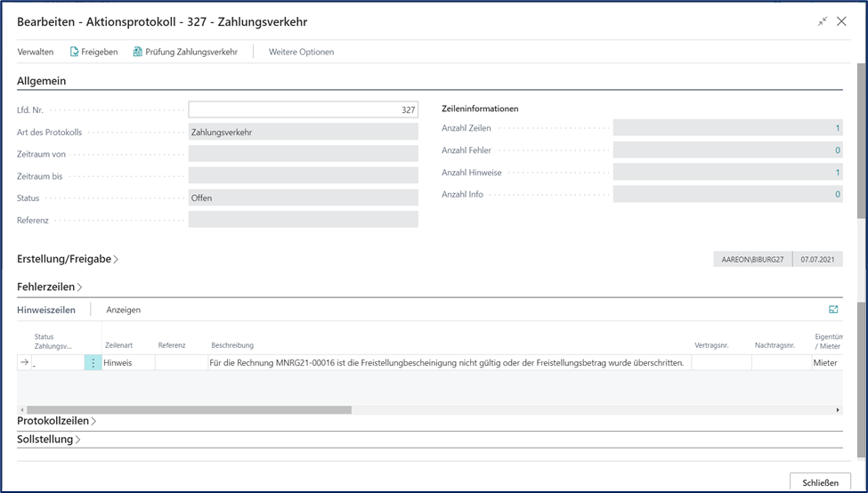
Task: Click the Hinweiszeilen tab label
Action: pos(46,310)
